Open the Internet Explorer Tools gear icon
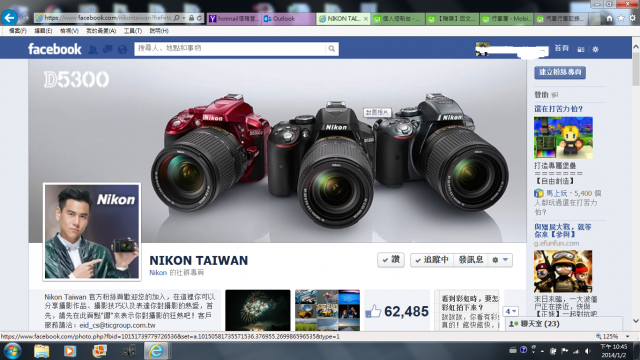The height and width of the screenshot is (360, 640). 632,18
